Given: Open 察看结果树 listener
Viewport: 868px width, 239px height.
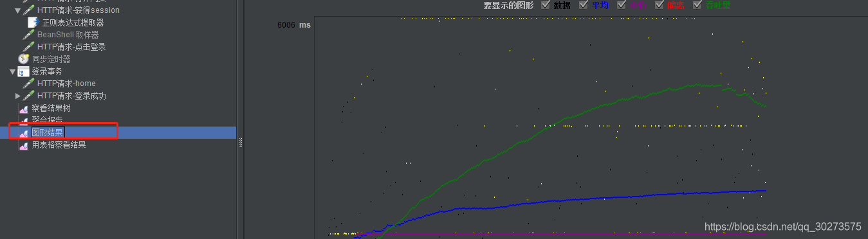Looking at the screenshot, I should 51,109.
